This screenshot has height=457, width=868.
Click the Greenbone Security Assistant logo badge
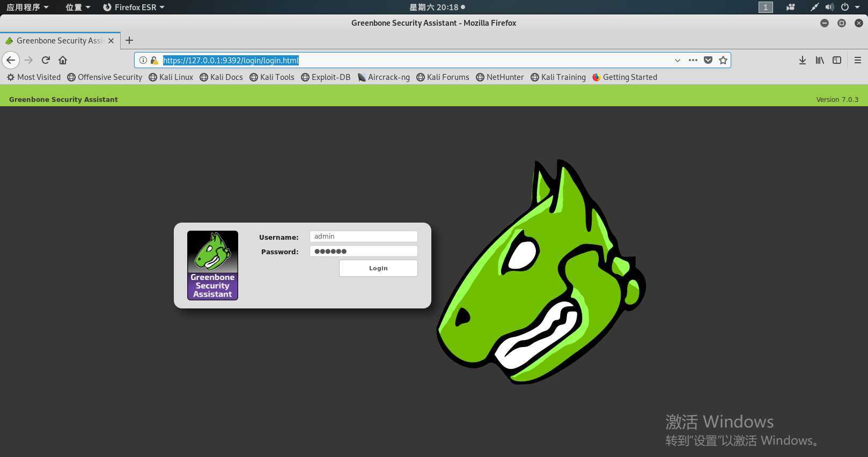coord(212,266)
